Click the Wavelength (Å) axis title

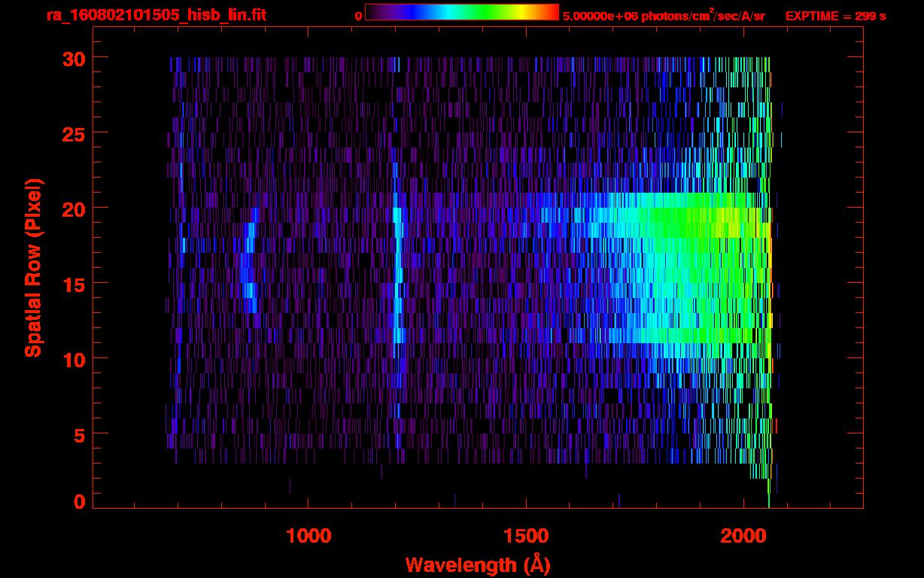tap(478, 564)
